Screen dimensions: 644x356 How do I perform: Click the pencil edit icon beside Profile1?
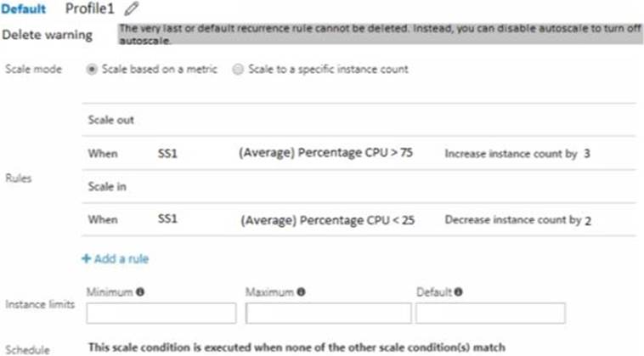coord(130,10)
